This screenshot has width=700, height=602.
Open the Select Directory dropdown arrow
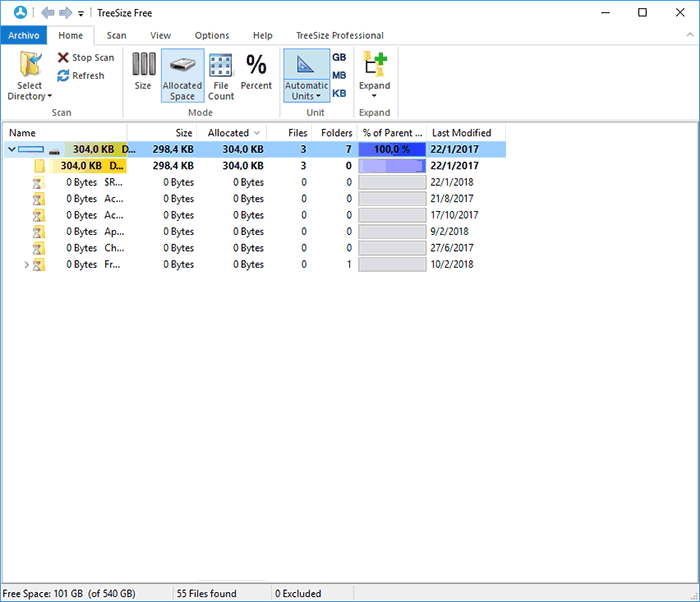50,96
